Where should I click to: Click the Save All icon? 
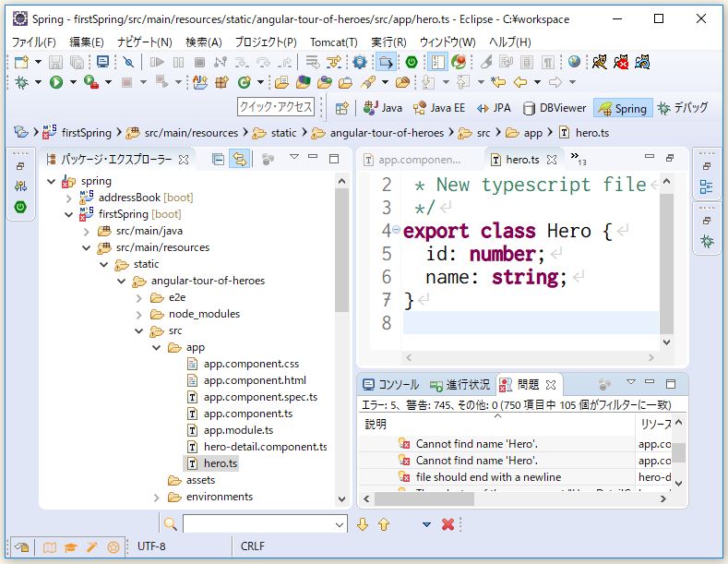tap(77, 62)
